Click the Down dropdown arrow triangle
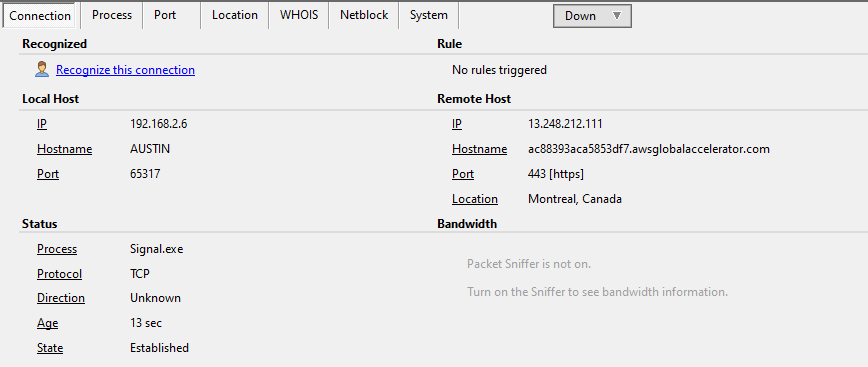The width and height of the screenshot is (868, 367). pos(617,16)
